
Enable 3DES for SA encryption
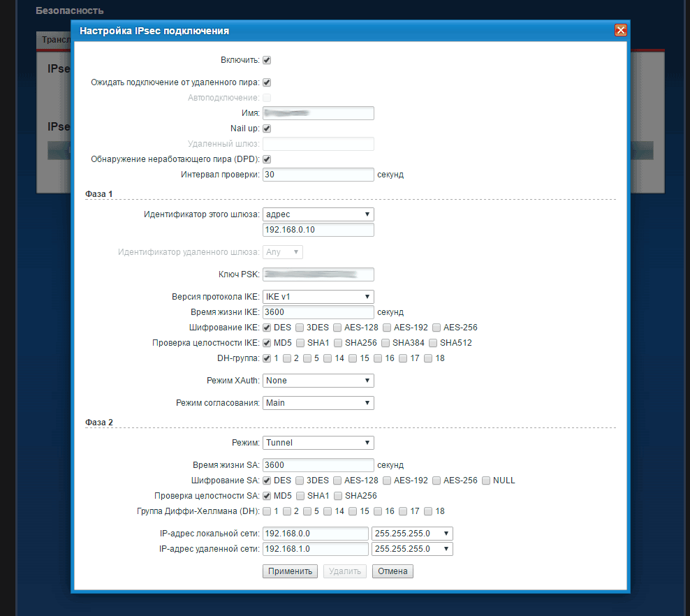click(x=300, y=481)
